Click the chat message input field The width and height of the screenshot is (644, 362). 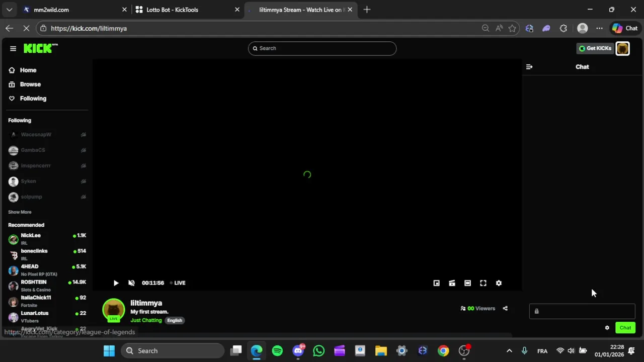pyautogui.click(x=582, y=311)
